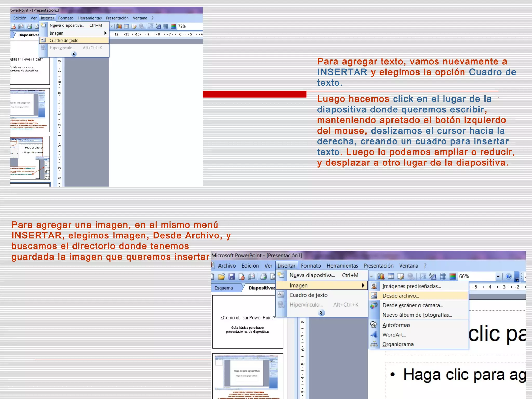
Task: Click the Save floppy icon in lower PowerPoint toolbar
Action: [231, 276]
